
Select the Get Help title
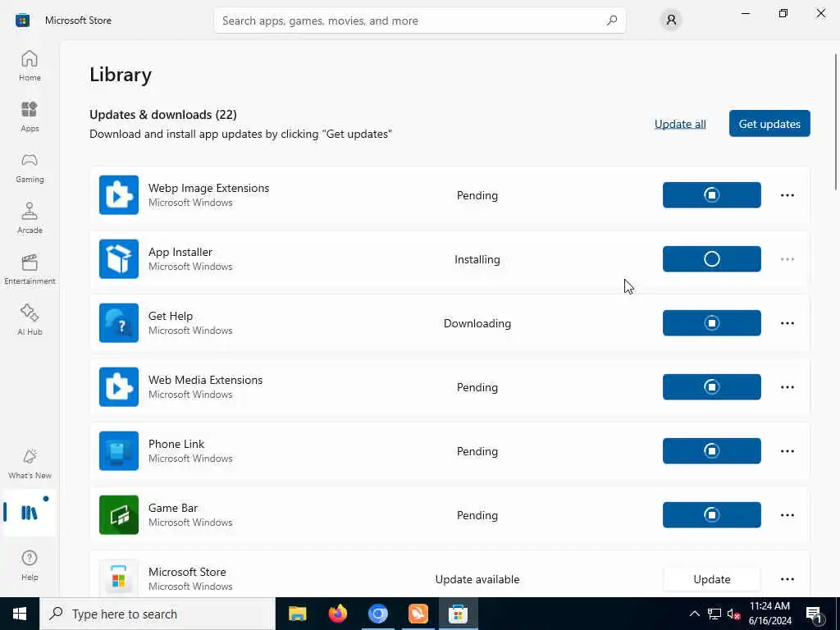tap(171, 316)
